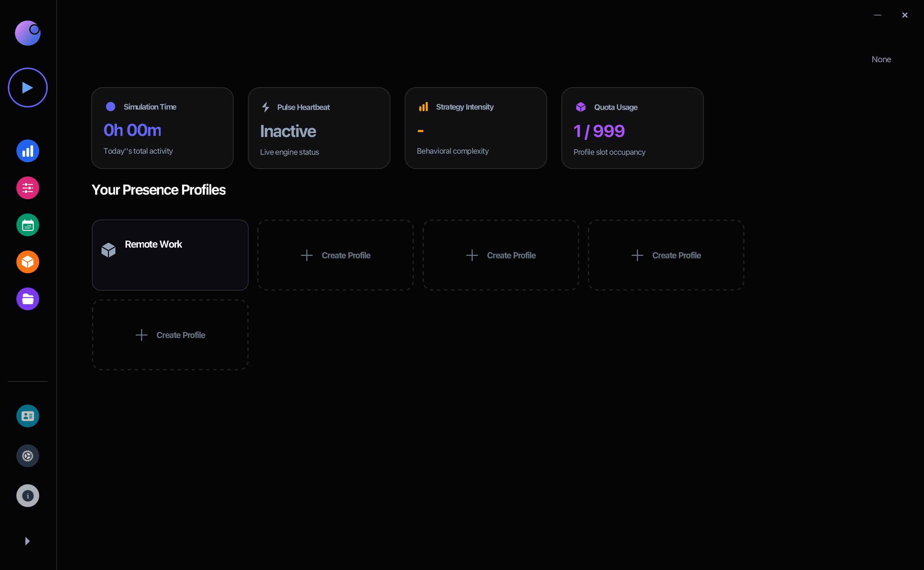Open the Quota Usage card
924x570 pixels.
coord(632,128)
